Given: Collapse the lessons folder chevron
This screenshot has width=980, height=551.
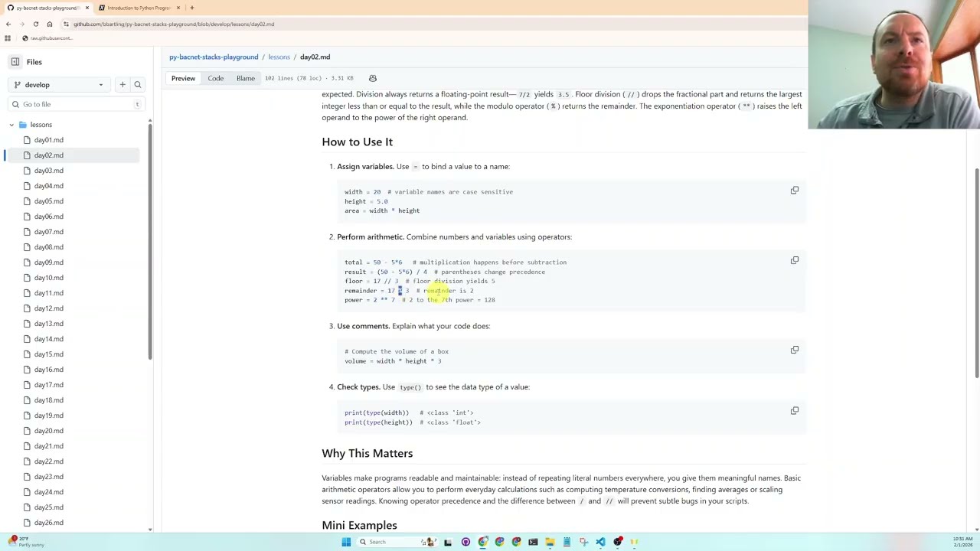Looking at the screenshot, I should tap(11, 125).
